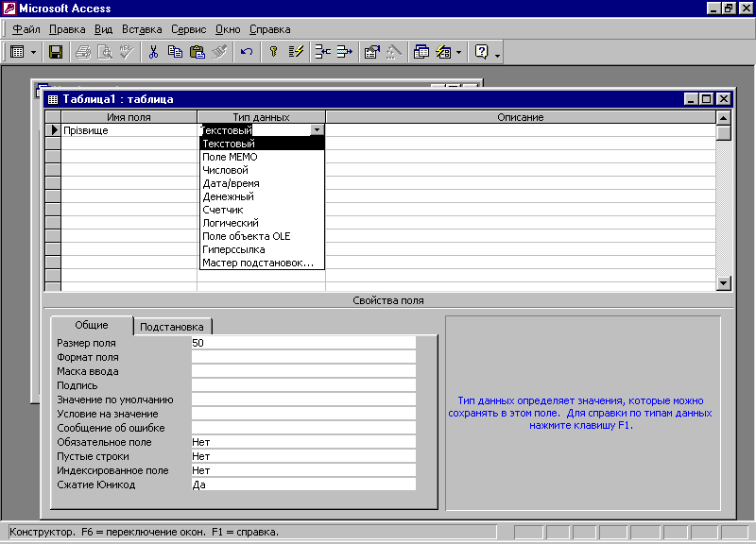Screen dimensions: 756x544
Task: Click the table grid scroll down arrow
Action: [724, 283]
